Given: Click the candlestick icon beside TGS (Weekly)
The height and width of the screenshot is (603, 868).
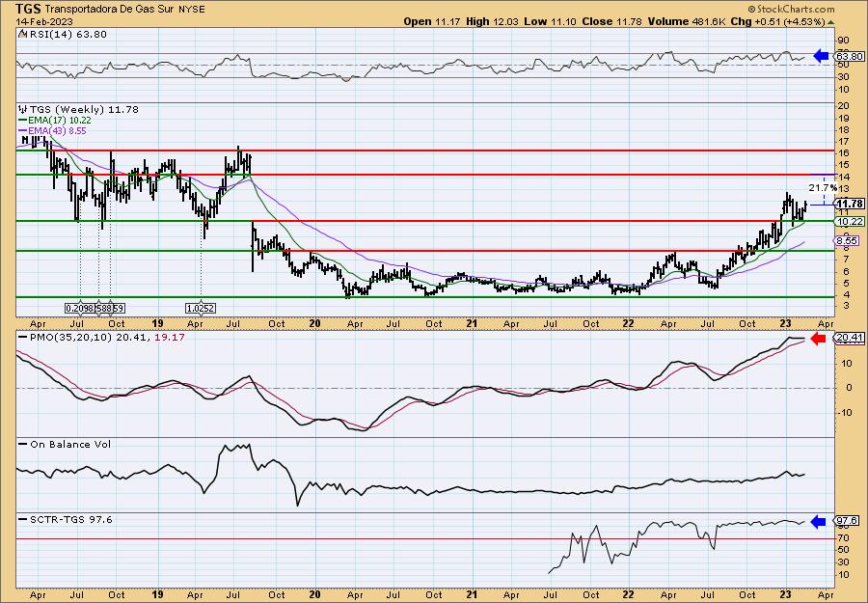Looking at the screenshot, I should pyautogui.click(x=23, y=110).
